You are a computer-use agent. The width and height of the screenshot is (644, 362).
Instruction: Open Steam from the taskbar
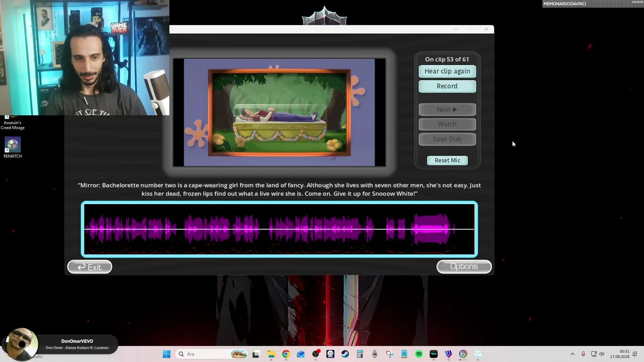pos(345,354)
